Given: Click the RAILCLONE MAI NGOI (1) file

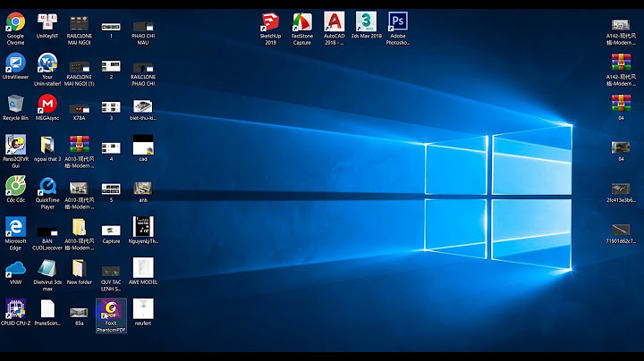Looking at the screenshot, I should 80,66.
